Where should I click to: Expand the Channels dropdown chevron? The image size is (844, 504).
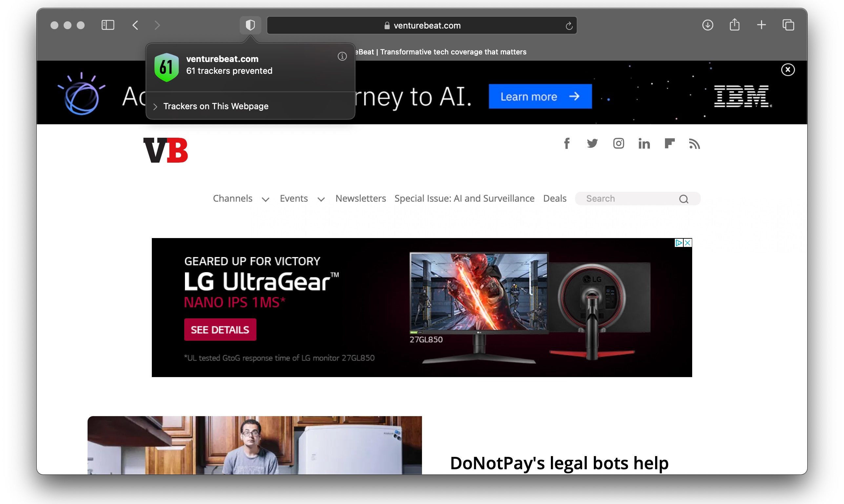[x=266, y=199]
